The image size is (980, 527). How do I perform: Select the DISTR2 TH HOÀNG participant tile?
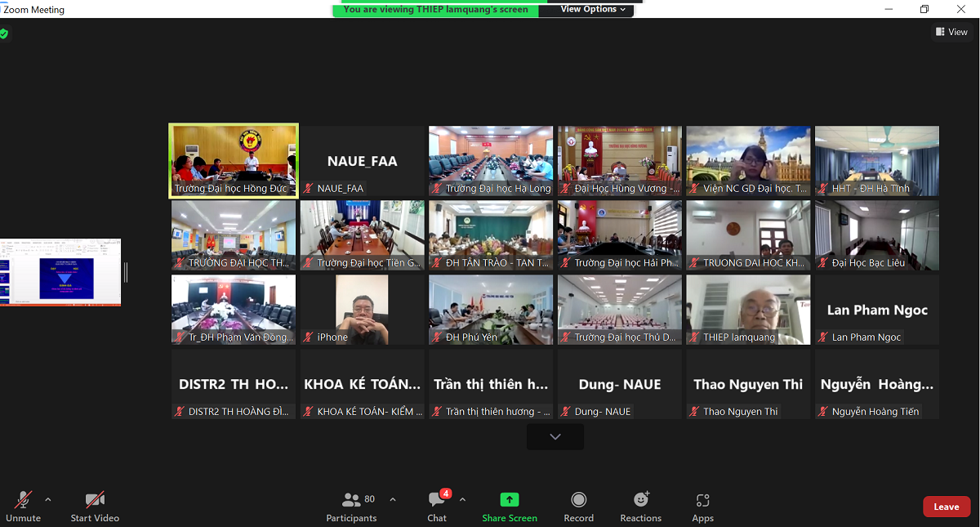point(234,384)
